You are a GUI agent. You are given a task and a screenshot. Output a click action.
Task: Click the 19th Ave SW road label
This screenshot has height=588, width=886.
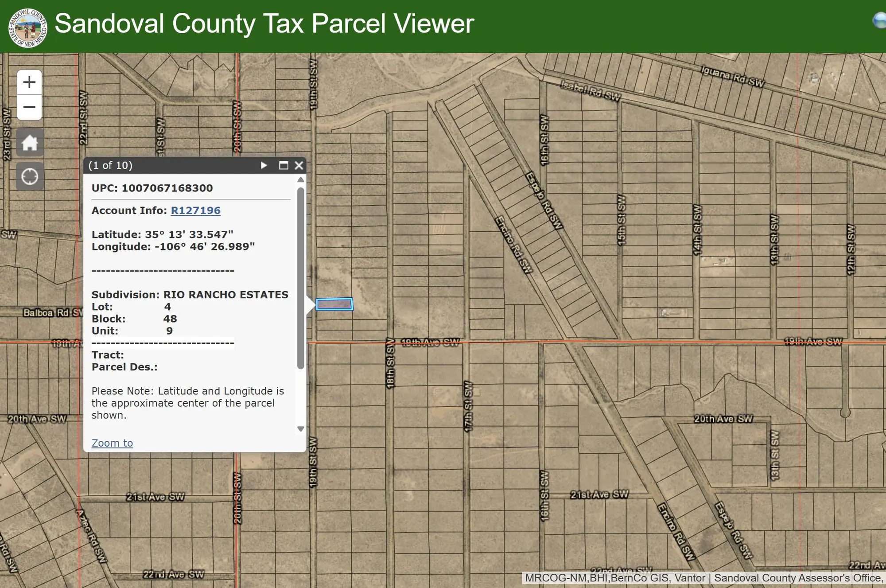click(x=430, y=343)
